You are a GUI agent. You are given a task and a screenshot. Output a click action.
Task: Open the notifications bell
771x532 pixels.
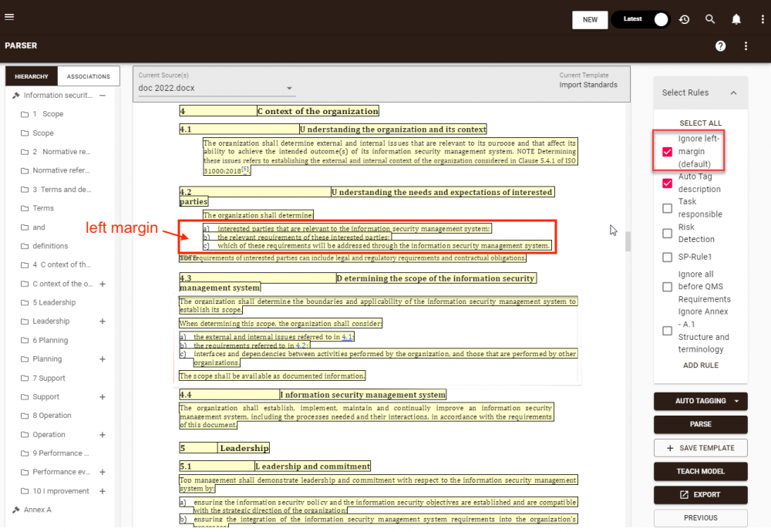point(736,19)
